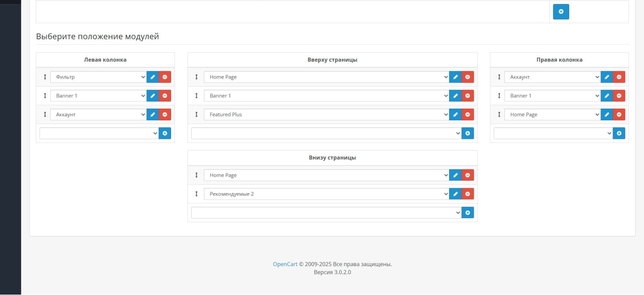Open empty module dropdown in Внизу страницы

point(326,212)
